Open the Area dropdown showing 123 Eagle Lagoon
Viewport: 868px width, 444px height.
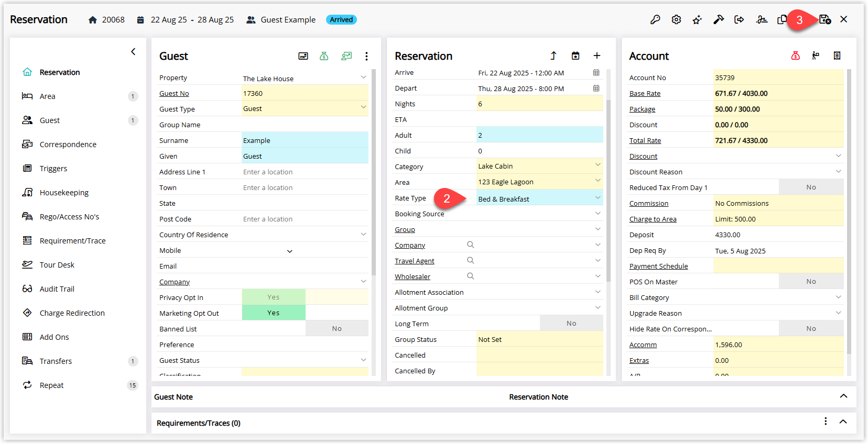point(598,181)
